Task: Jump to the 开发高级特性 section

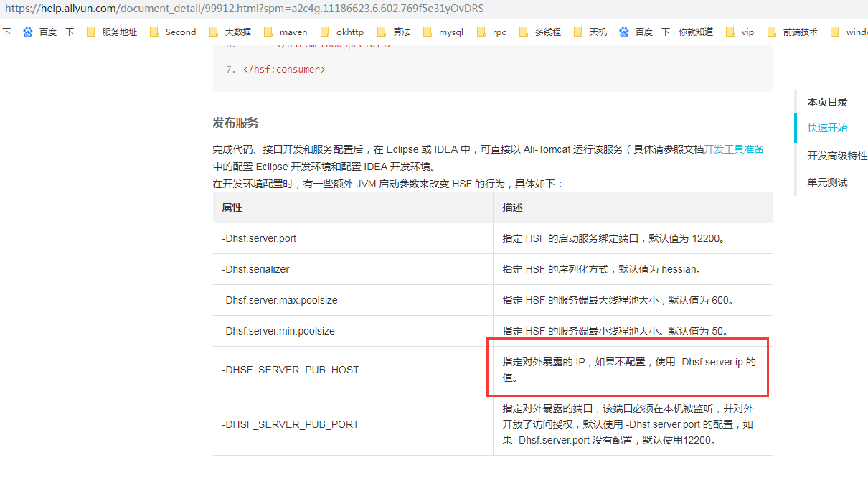Action: [x=836, y=155]
